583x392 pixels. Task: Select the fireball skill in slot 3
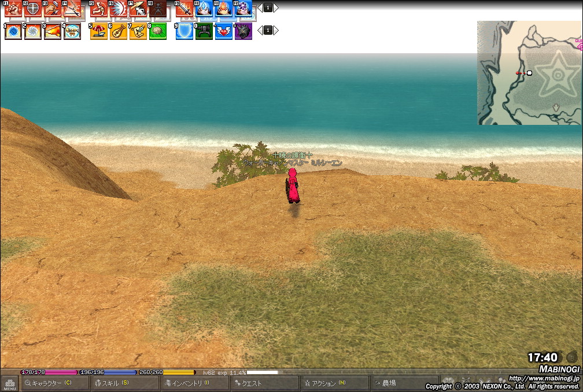[x=53, y=31]
